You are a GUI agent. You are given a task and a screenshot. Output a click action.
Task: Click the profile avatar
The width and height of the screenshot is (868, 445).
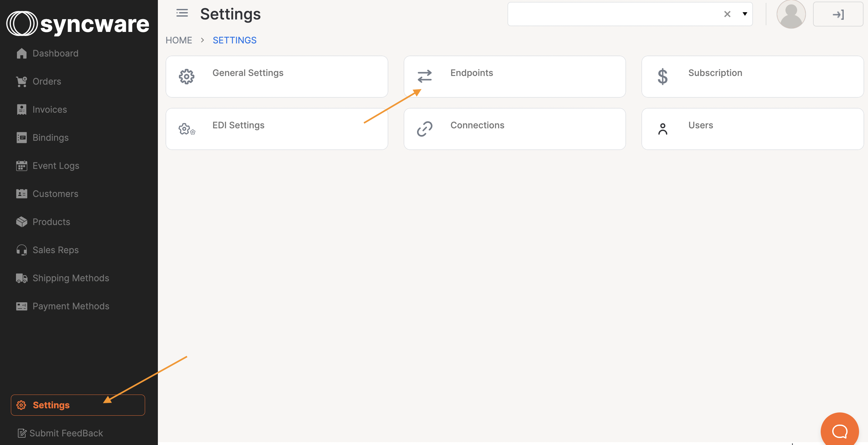click(791, 14)
